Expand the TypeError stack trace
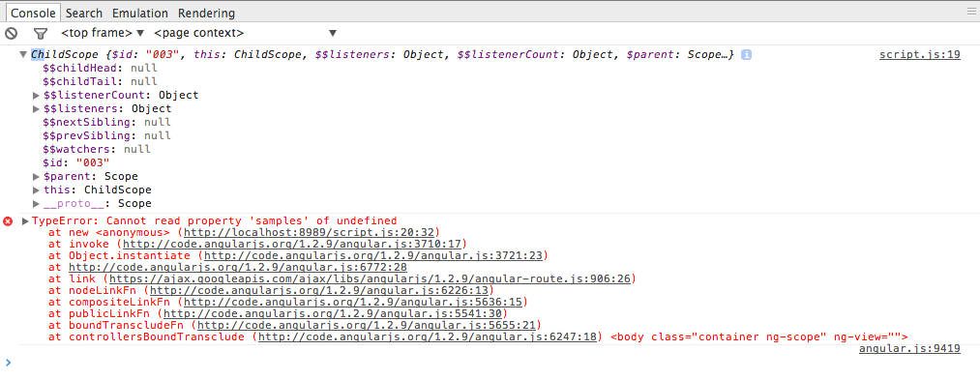Viewport: 980px width, 380px height. pos(25,221)
